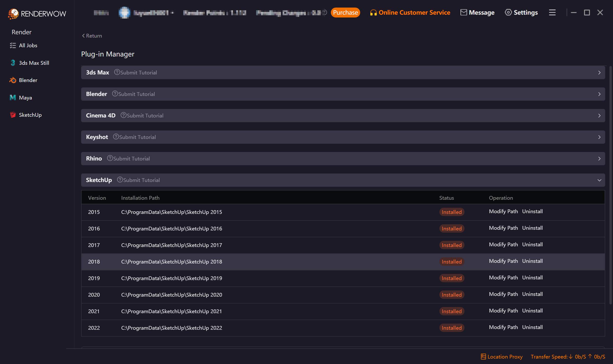
Task: Open SketchUp render page in sidebar
Action: tap(30, 115)
